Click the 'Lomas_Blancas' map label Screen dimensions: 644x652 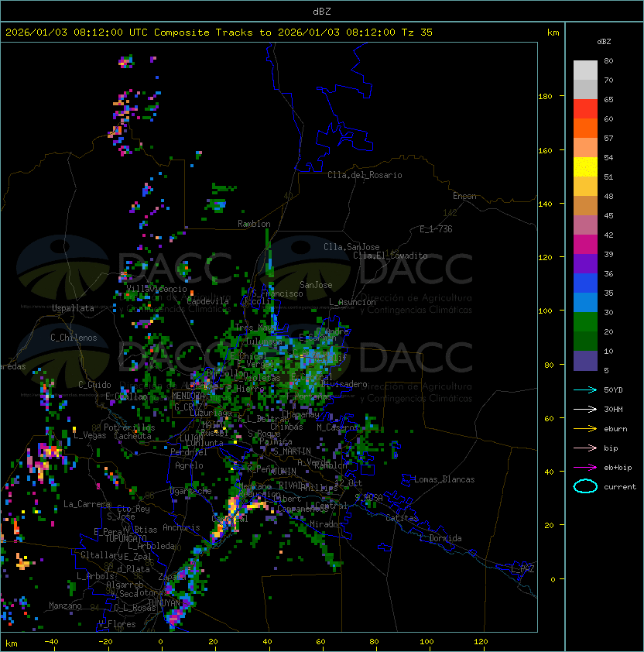tap(444, 479)
